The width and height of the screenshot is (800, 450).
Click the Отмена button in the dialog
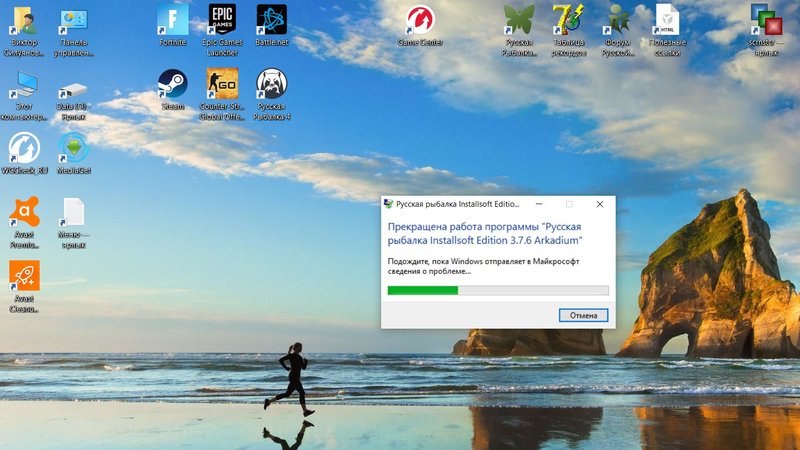(x=583, y=315)
